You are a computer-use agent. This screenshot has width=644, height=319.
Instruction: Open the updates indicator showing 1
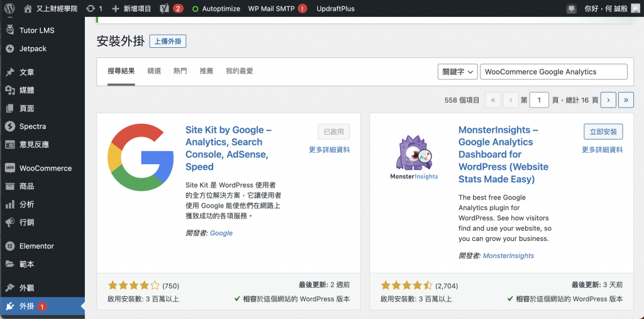[x=94, y=8]
